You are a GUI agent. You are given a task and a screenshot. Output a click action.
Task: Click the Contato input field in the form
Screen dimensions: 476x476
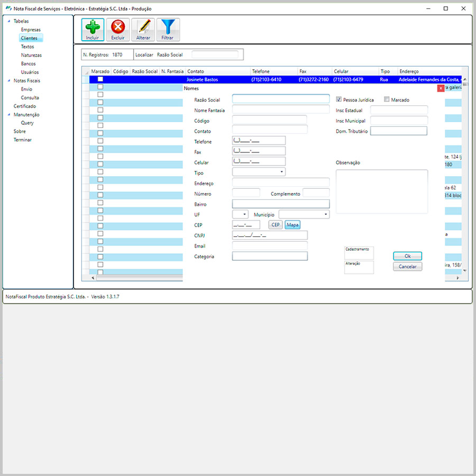coord(270,130)
